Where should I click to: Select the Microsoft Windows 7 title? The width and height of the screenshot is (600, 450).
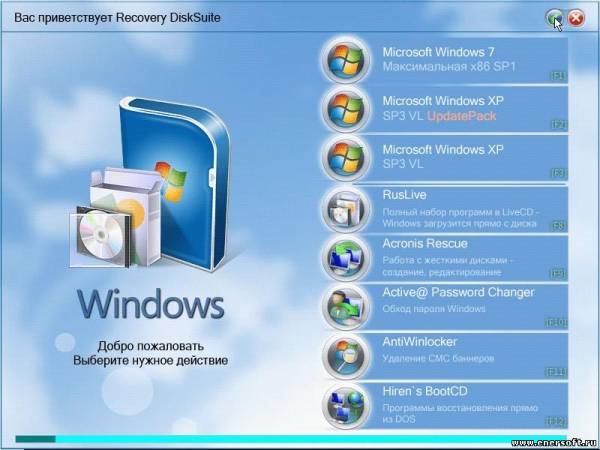[439, 52]
